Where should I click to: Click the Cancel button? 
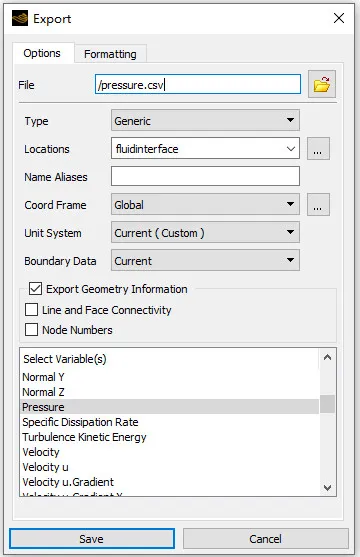[265, 539]
